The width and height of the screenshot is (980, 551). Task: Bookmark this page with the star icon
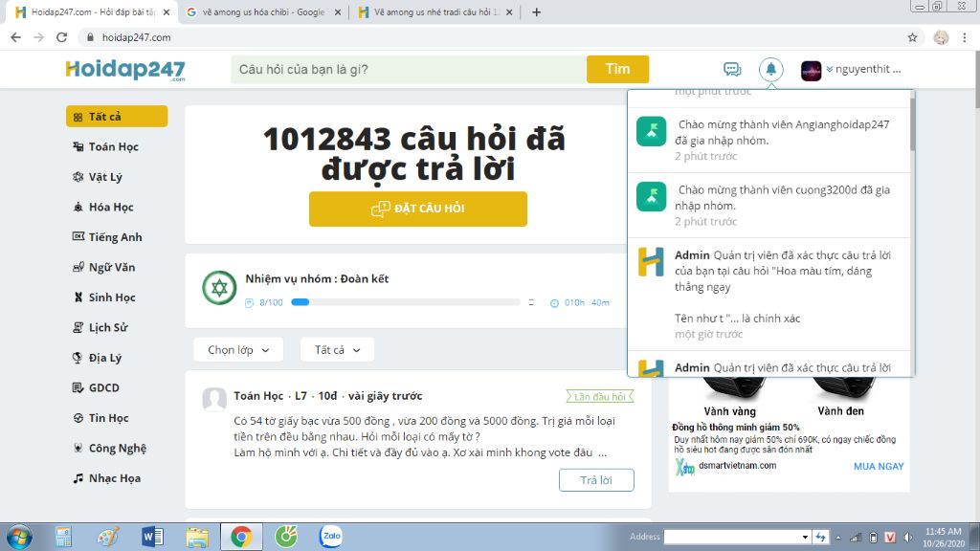[x=912, y=37]
